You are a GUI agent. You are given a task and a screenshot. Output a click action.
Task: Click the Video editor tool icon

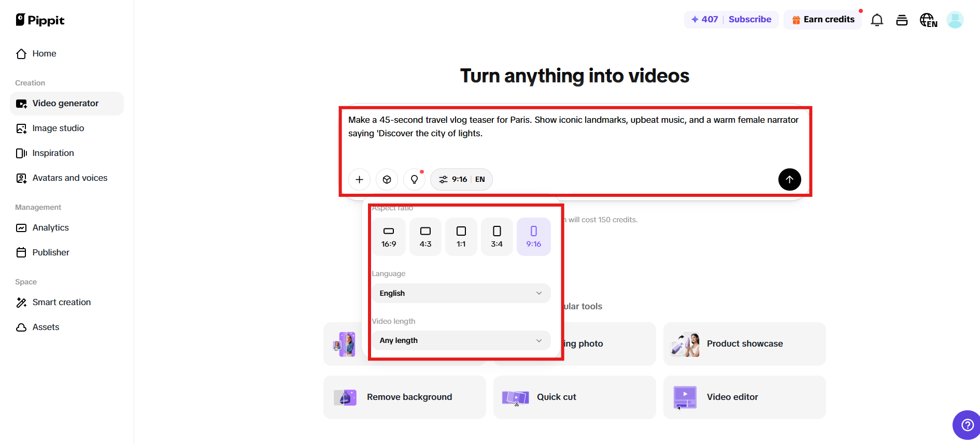[x=685, y=397]
